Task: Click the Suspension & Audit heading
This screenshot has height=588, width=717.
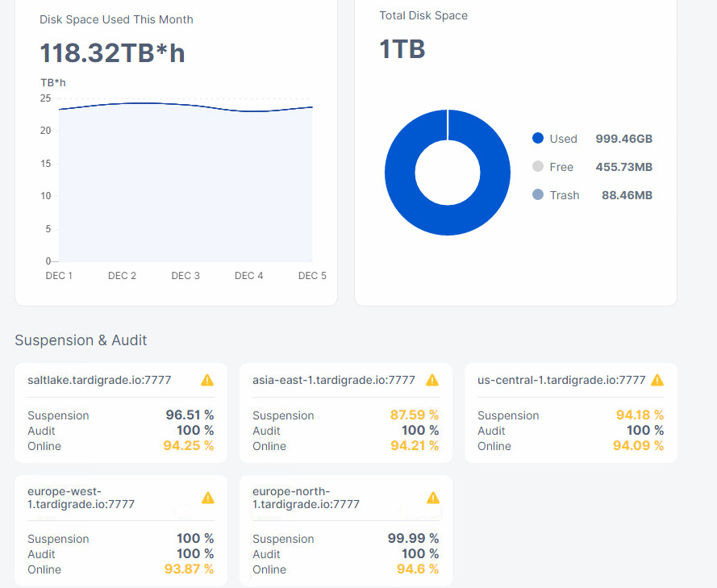Action: pos(81,340)
